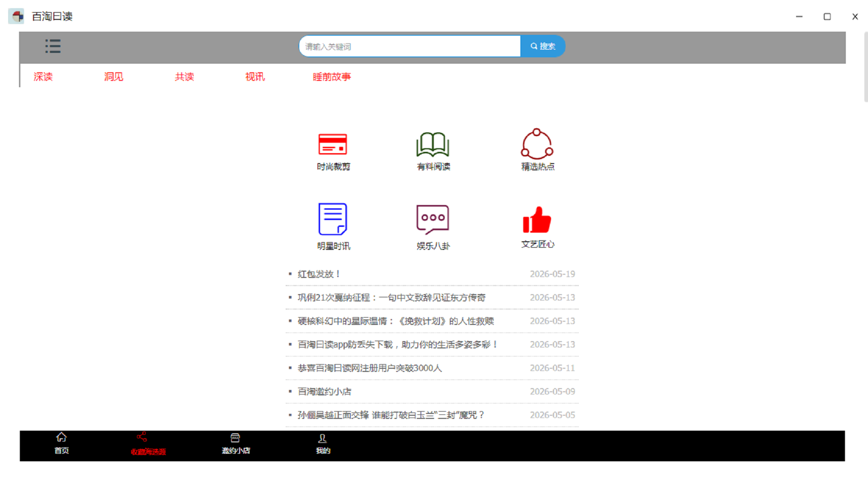This screenshot has width=868, height=488.
Task: Open the hamburger list menu icon
Action: pos(53,46)
